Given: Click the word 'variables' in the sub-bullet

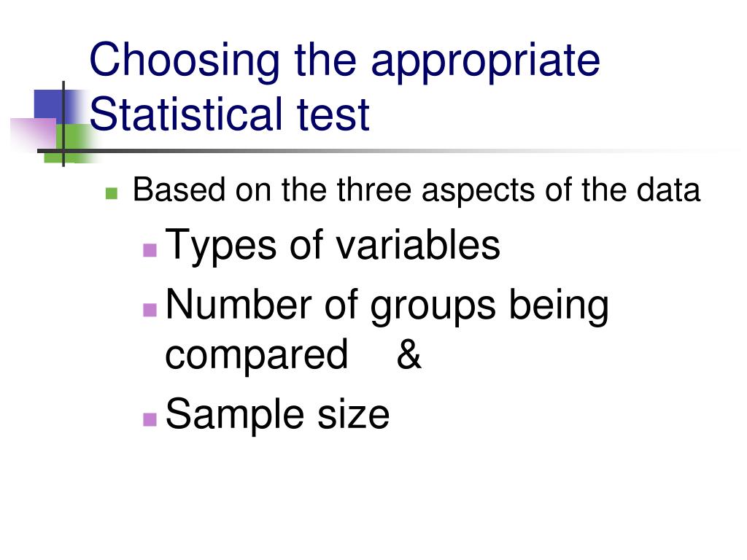Looking at the screenshot, I should [418, 245].
